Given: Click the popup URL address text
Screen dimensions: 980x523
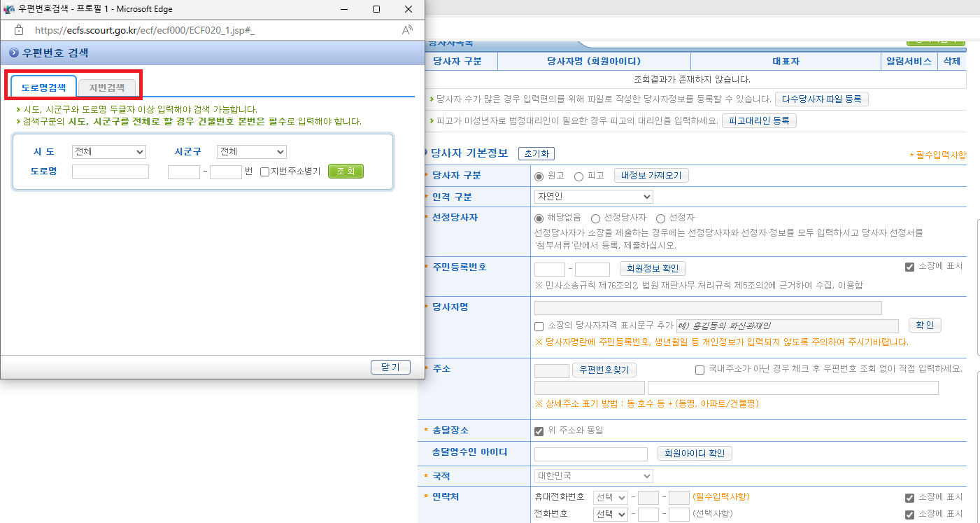Looking at the screenshot, I should [145, 31].
